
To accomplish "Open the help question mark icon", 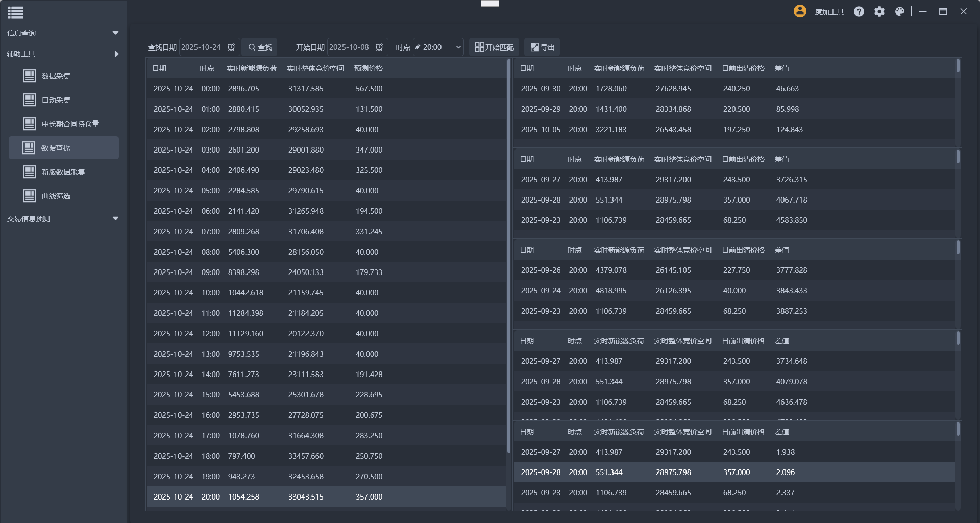I will (859, 12).
